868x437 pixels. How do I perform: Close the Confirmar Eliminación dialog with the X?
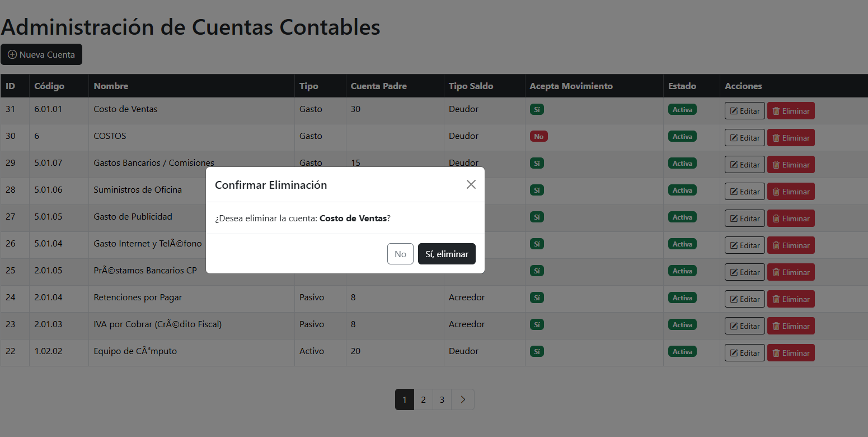471,184
